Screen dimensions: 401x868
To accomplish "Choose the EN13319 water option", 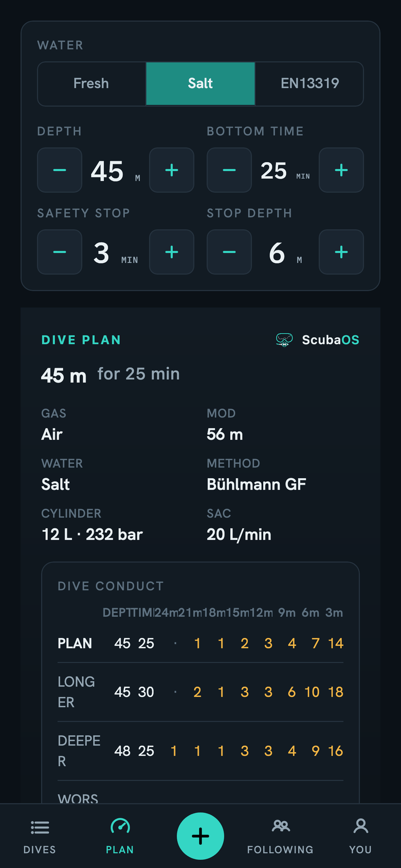I will click(x=309, y=84).
